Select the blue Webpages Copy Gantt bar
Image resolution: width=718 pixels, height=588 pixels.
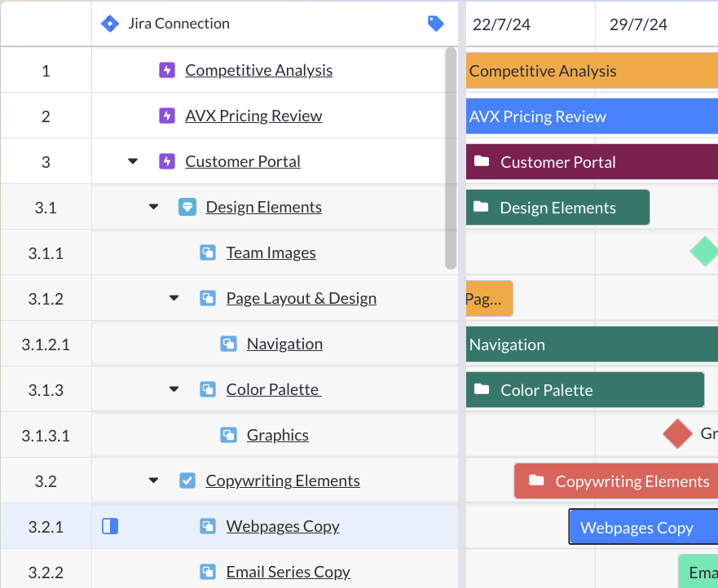point(643,527)
